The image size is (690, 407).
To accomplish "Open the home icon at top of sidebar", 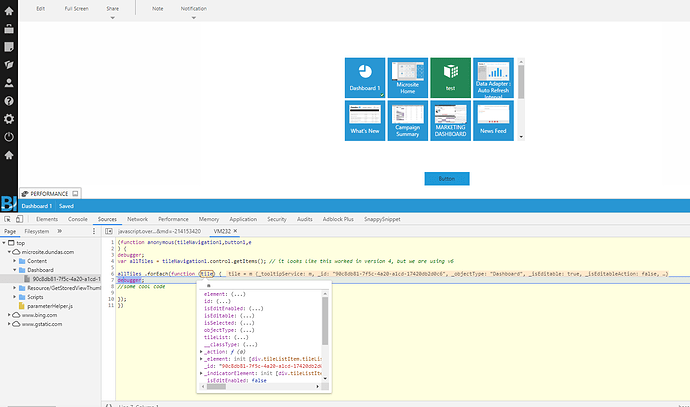I will (9, 11).
